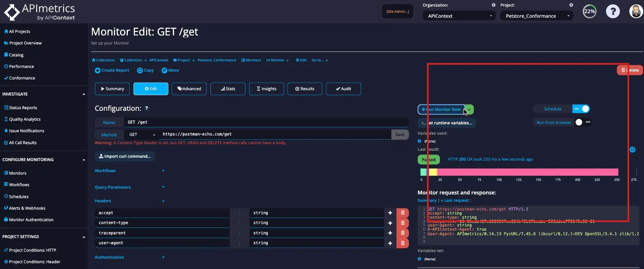Click info icon beside Variables used
Screen dimensions: 644x269
pos(419,141)
